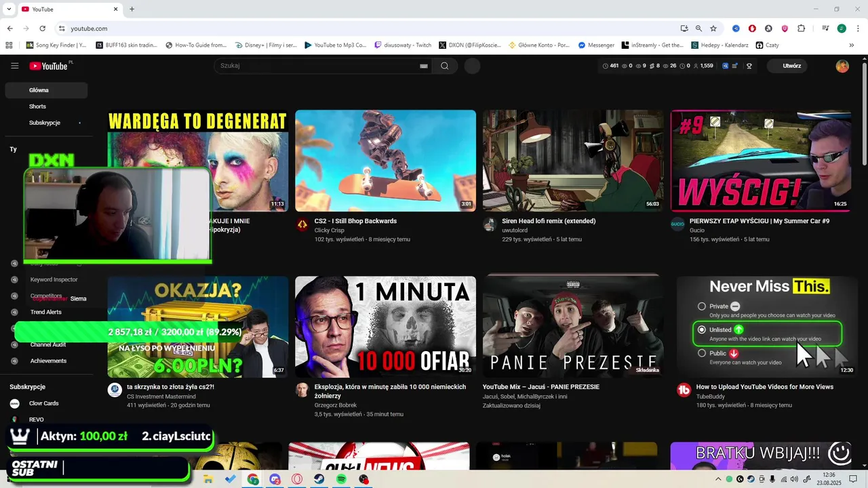Image resolution: width=868 pixels, height=488 pixels.
Task: Click the site info icon beside youtube.com
Action: click(62, 28)
